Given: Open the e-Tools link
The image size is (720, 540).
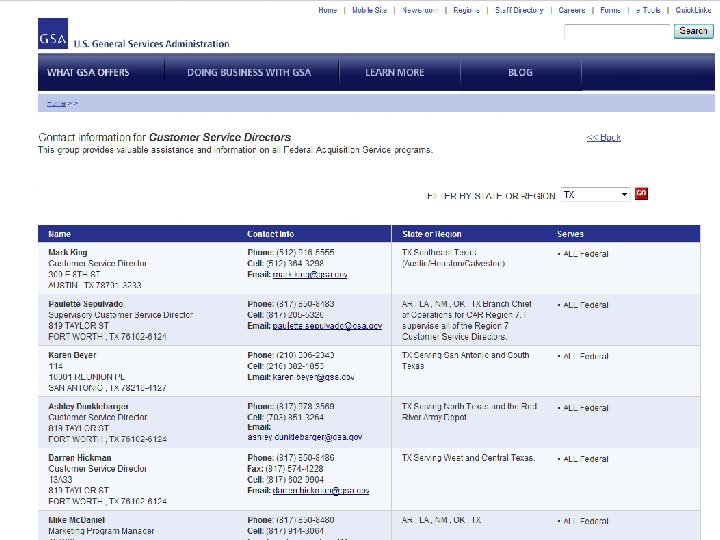Looking at the screenshot, I should [x=648, y=10].
